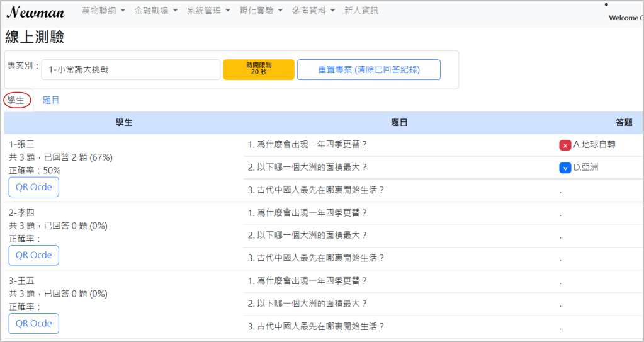Click 張三's answer D.亞洲
Image resolution: width=644 pixels, height=342 pixels.
(x=586, y=168)
